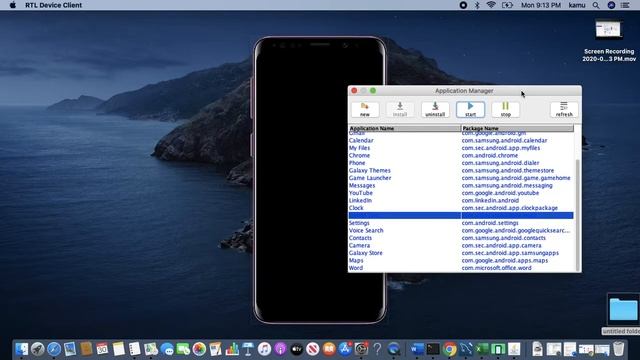Screen dimensions: 640x360
Task: Click package com.android.chrome
Action: pyautogui.click(x=490, y=156)
